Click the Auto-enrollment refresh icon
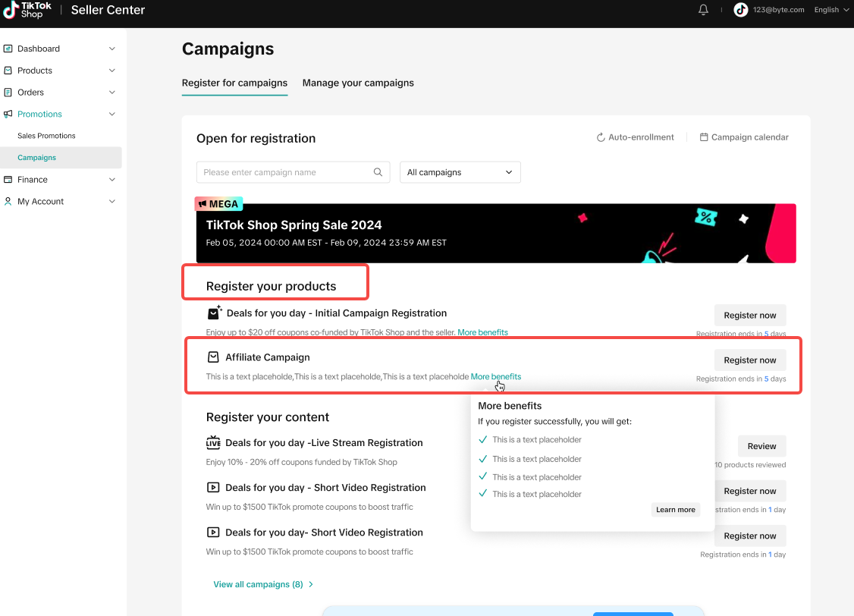Viewport: 854px width, 616px height. click(x=601, y=137)
